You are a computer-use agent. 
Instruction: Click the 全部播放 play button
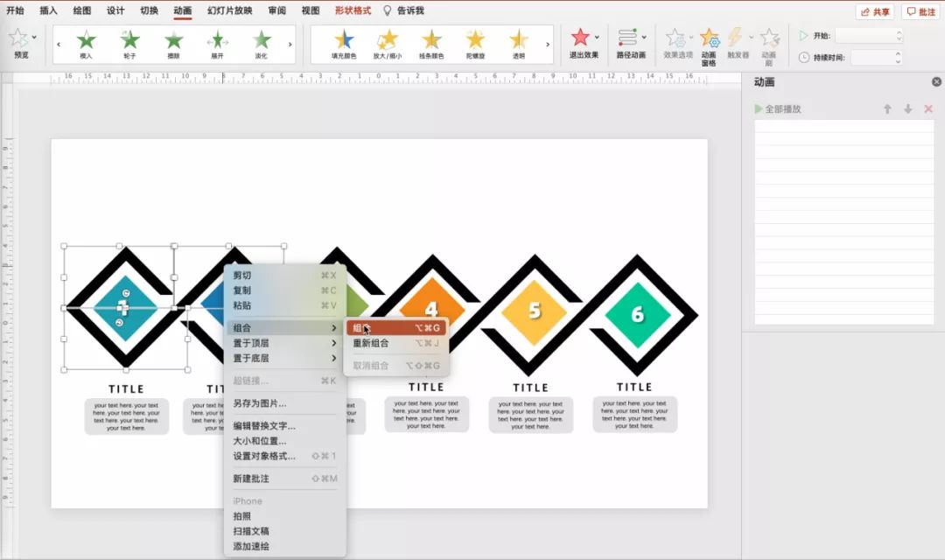778,109
